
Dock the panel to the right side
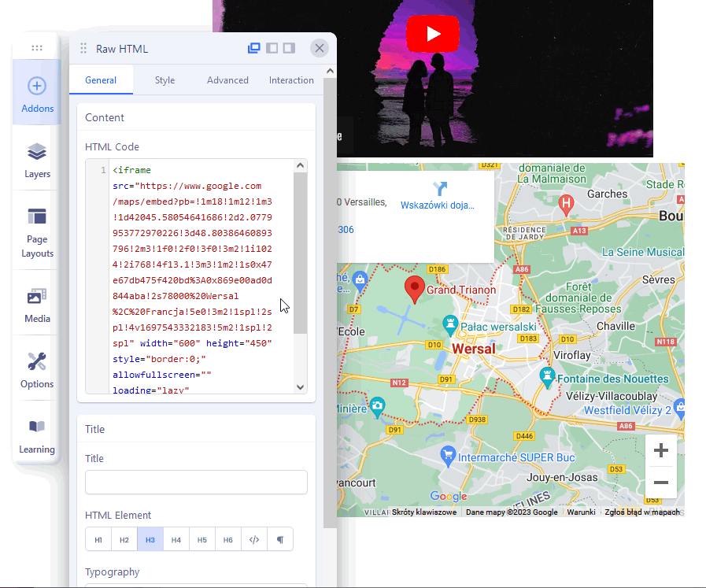click(x=289, y=48)
